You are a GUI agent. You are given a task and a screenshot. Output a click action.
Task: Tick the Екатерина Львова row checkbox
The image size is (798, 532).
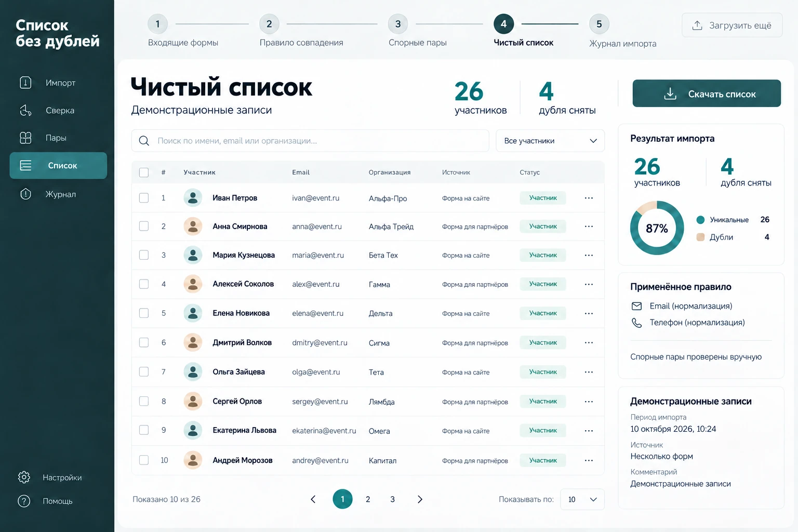[144, 430]
